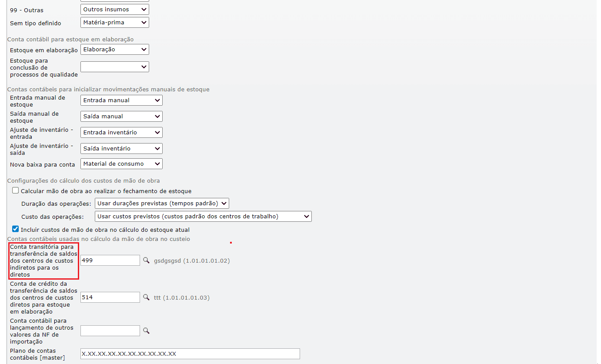This screenshot has height=364, width=601.
Task: Click the movimentações manuais de estoque heading
Action: (x=108, y=90)
